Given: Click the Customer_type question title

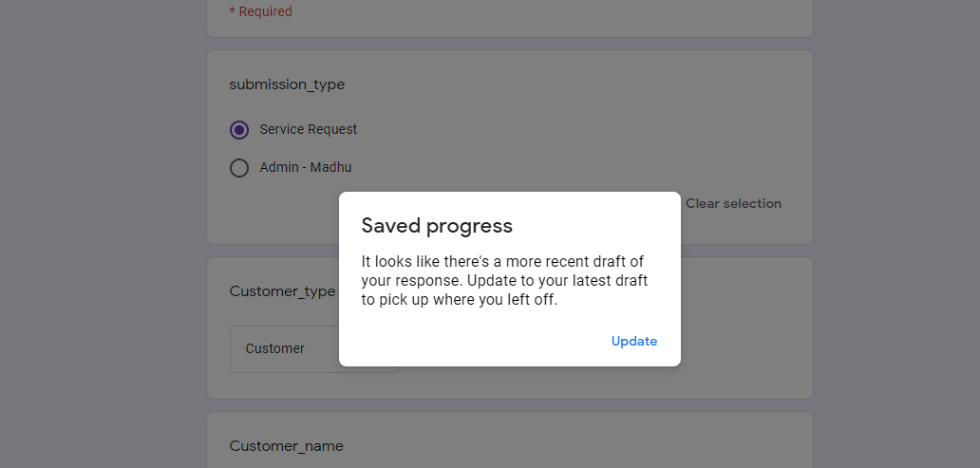Looking at the screenshot, I should (x=282, y=291).
